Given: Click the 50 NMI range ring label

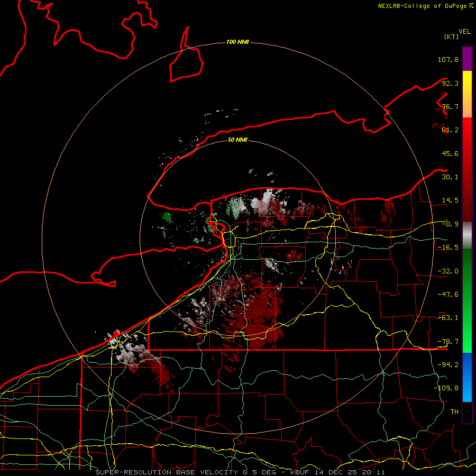Looking at the screenshot, I should pos(237,140).
